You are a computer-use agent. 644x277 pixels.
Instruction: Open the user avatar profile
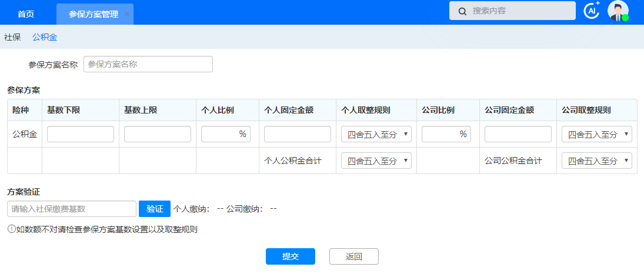618,11
